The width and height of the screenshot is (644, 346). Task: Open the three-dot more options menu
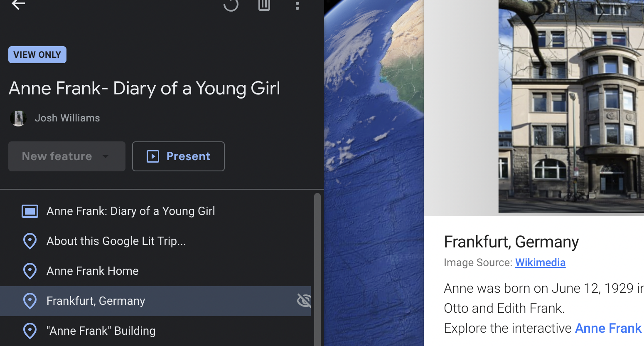(x=297, y=5)
